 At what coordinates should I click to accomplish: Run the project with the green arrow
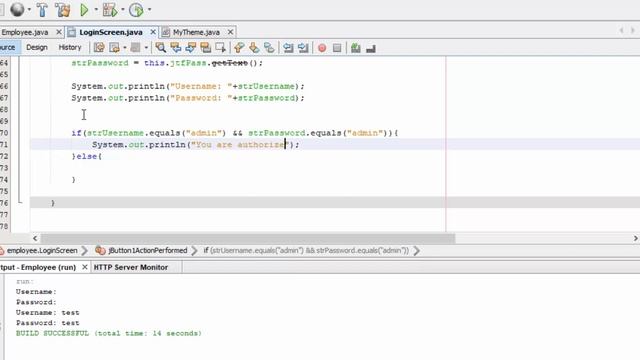point(84,10)
